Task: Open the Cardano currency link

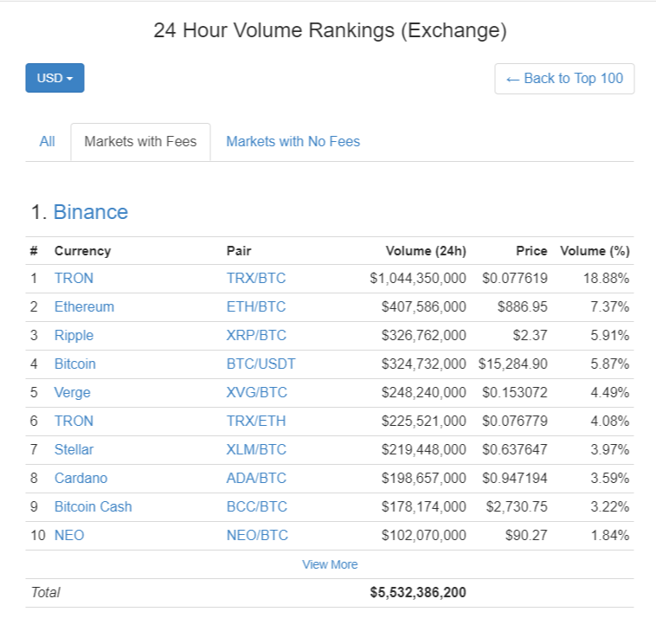Action: 80,478
